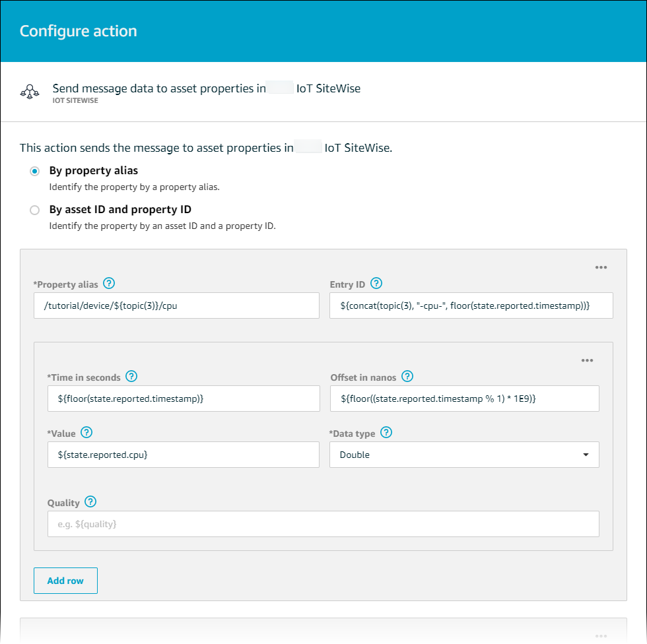Select By property alias radio option
The image size is (647, 644).
coord(34,171)
